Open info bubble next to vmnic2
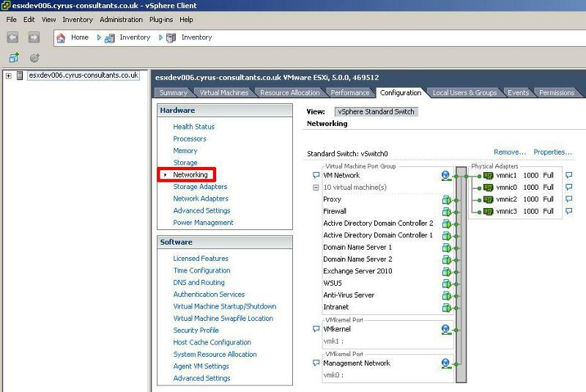The width and height of the screenshot is (586, 392). click(569, 199)
